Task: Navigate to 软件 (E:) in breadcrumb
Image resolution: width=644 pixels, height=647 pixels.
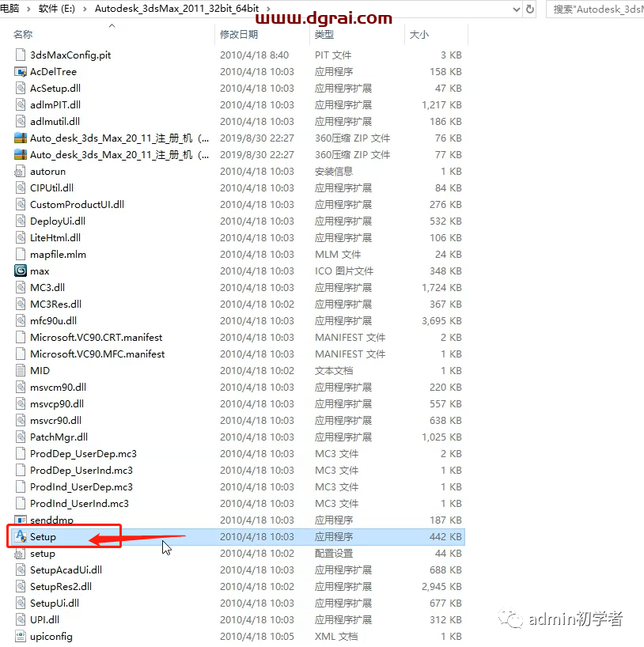Action: click(x=56, y=9)
